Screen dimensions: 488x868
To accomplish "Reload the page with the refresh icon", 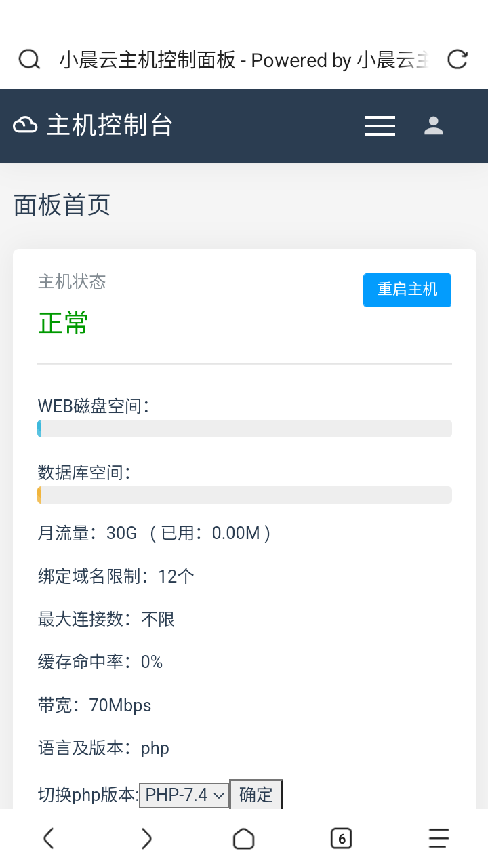I will click(x=458, y=60).
